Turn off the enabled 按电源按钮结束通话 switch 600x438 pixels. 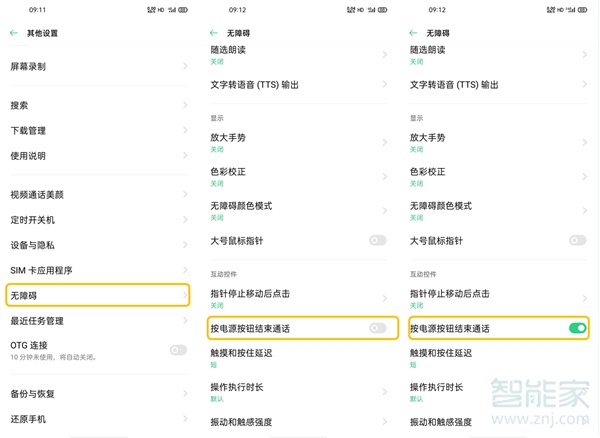coord(577,327)
